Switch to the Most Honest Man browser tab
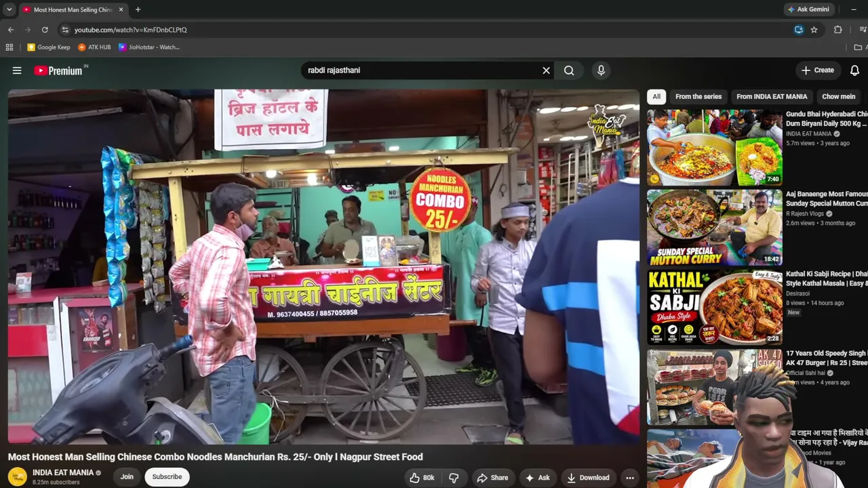Screen dimensions: 868x488 (x=73, y=9)
